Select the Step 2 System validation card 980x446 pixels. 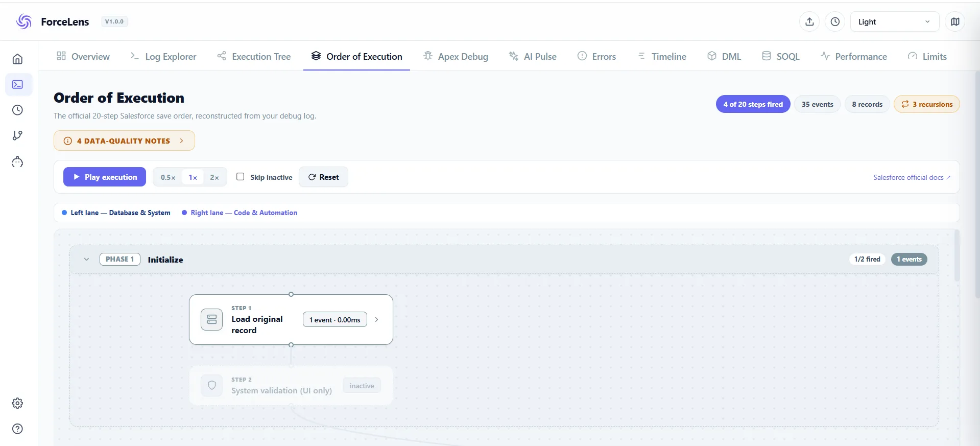[291, 386]
